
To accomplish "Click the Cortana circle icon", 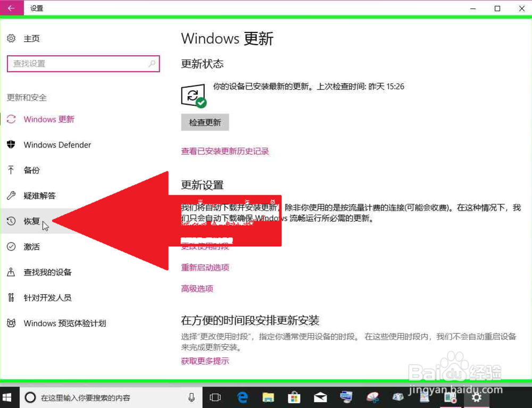I will pos(30,397).
